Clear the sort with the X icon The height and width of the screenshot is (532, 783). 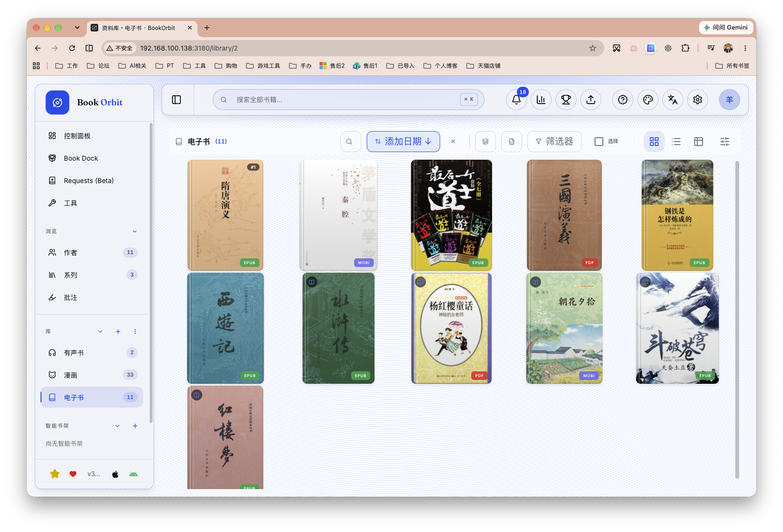coord(453,142)
